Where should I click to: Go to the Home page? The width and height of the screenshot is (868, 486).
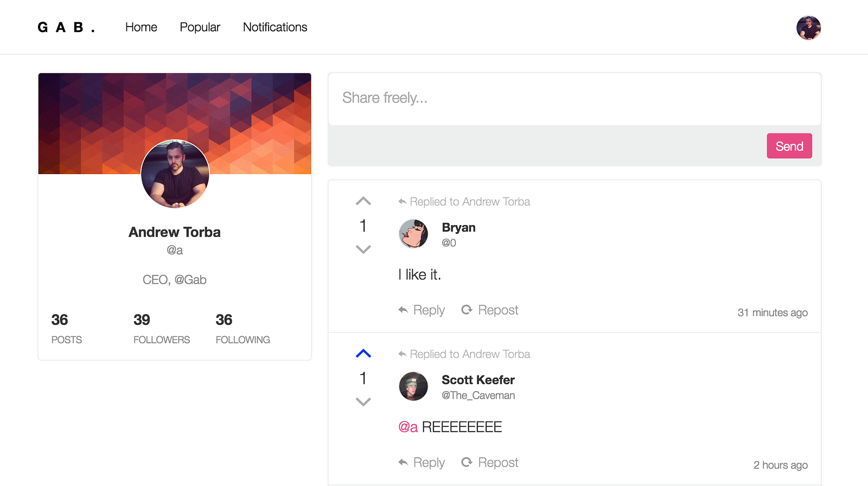pyautogui.click(x=141, y=27)
